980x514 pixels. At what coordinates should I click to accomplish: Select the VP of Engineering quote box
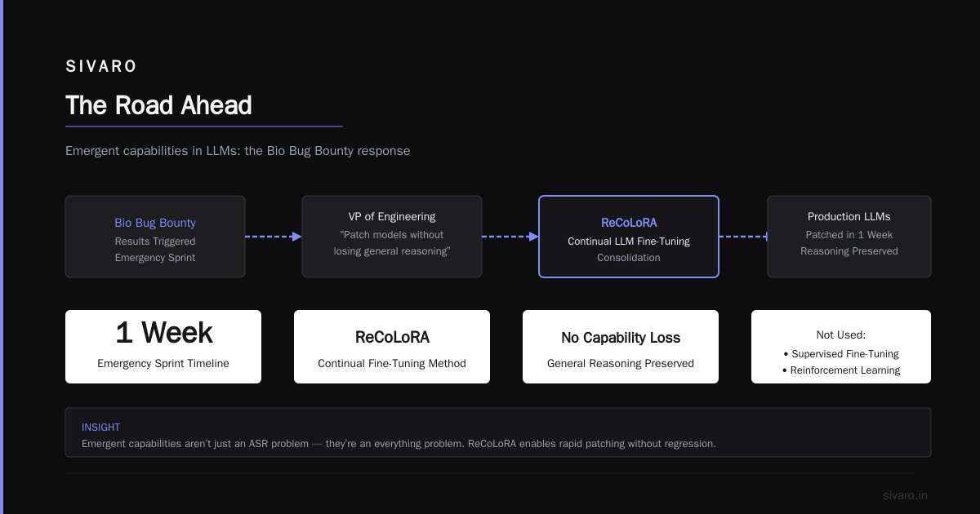point(392,237)
